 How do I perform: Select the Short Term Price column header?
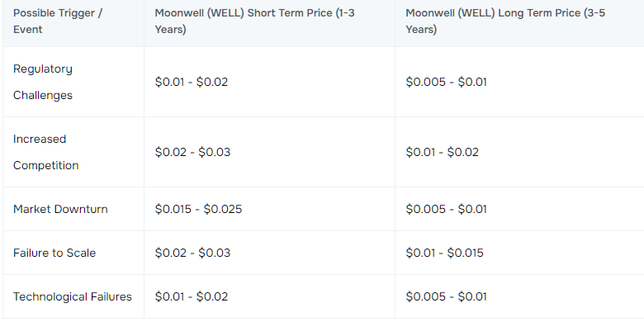pos(254,21)
